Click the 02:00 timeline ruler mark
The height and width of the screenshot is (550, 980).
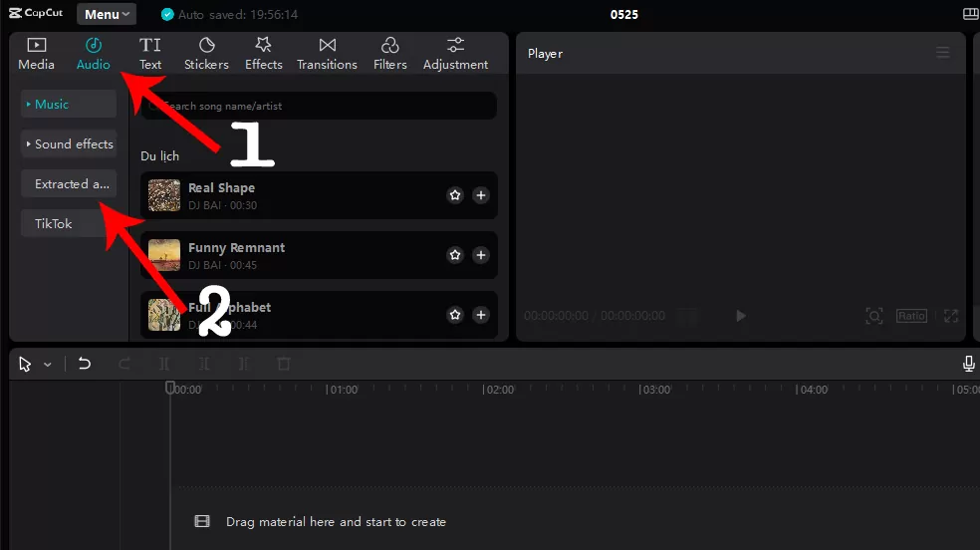click(x=499, y=390)
